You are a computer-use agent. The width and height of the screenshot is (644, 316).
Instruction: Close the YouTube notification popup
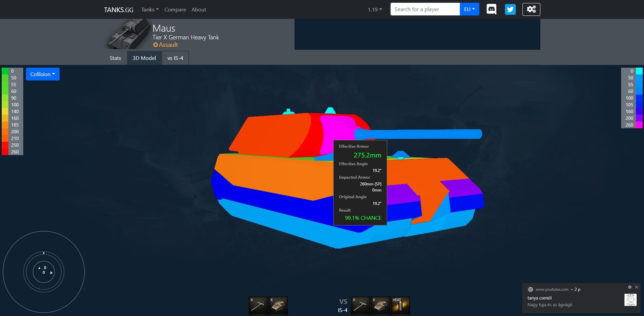(637, 287)
